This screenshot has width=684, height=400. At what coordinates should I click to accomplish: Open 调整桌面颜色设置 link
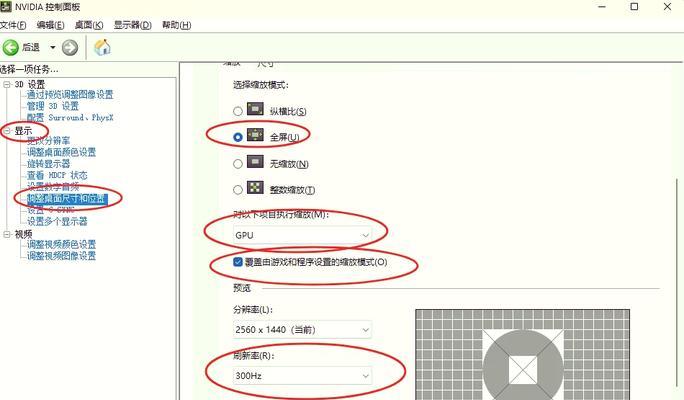[61, 152]
